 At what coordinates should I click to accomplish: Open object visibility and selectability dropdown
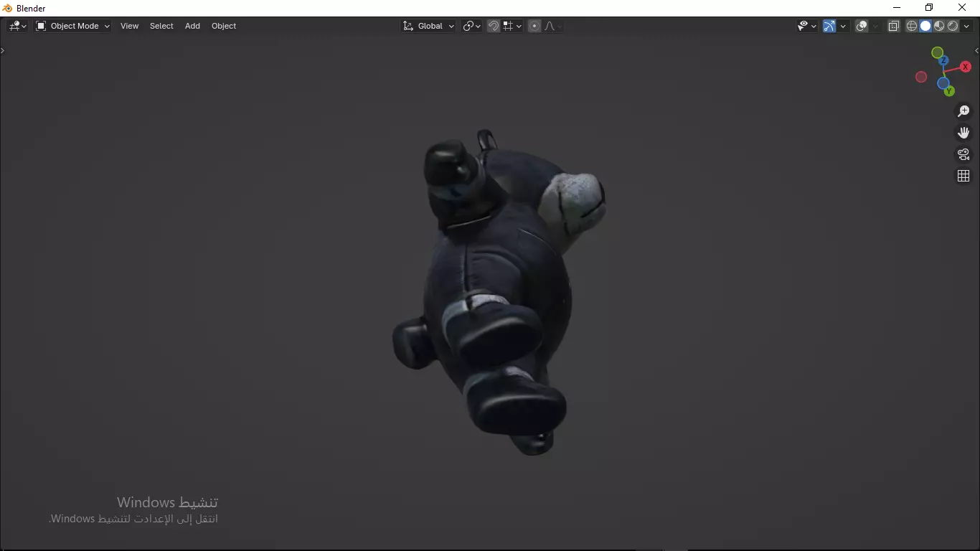tap(807, 26)
